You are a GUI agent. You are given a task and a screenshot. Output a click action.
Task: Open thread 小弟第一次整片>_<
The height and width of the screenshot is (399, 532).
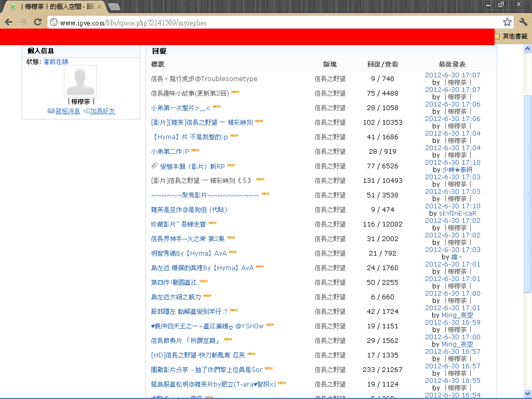180,108
